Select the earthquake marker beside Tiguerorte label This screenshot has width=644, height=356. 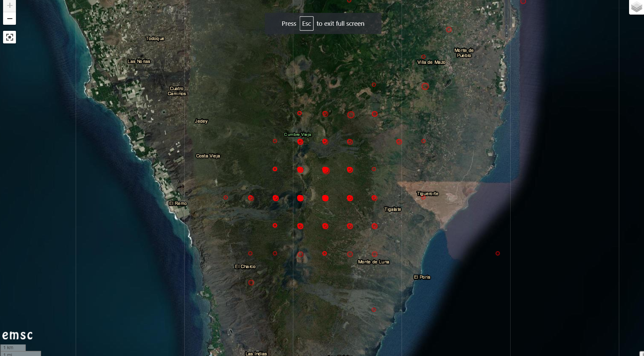point(423,197)
